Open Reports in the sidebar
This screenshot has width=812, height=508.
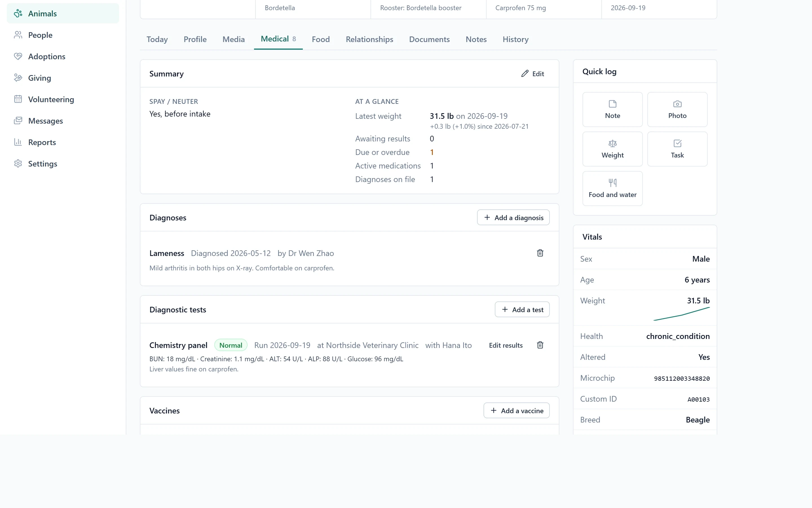pyautogui.click(x=63, y=143)
